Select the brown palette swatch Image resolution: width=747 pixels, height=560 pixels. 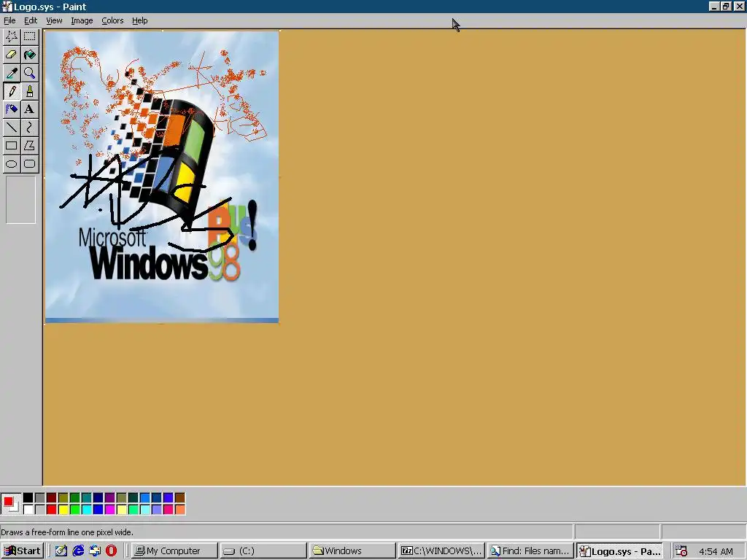(180, 498)
